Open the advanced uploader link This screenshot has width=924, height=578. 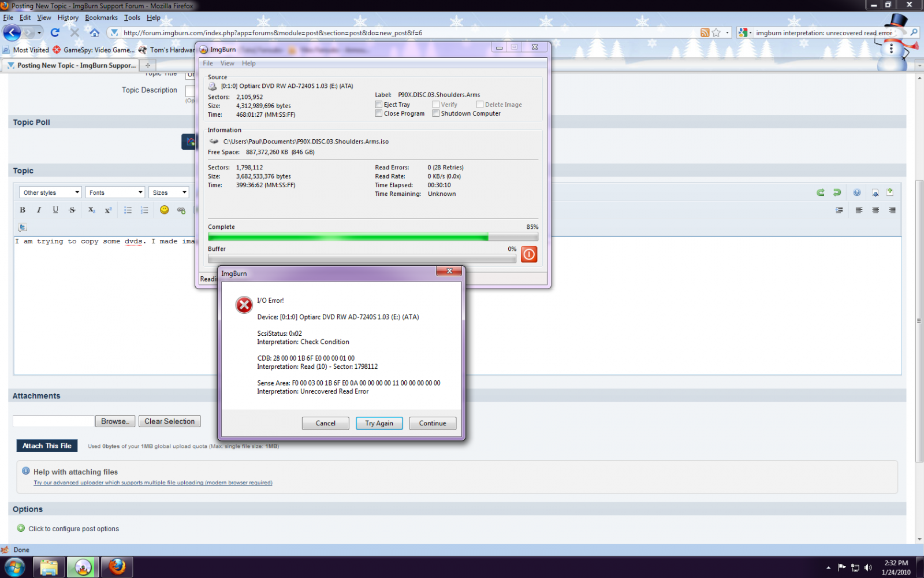click(153, 483)
